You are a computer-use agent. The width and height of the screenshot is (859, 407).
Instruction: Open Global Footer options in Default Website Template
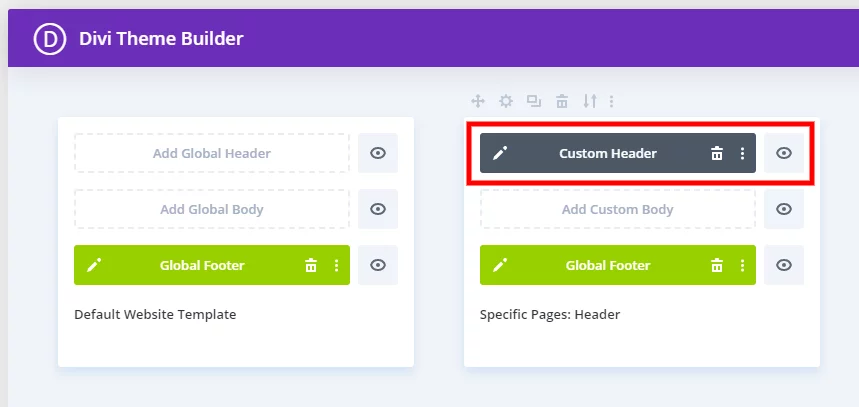pos(336,265)
